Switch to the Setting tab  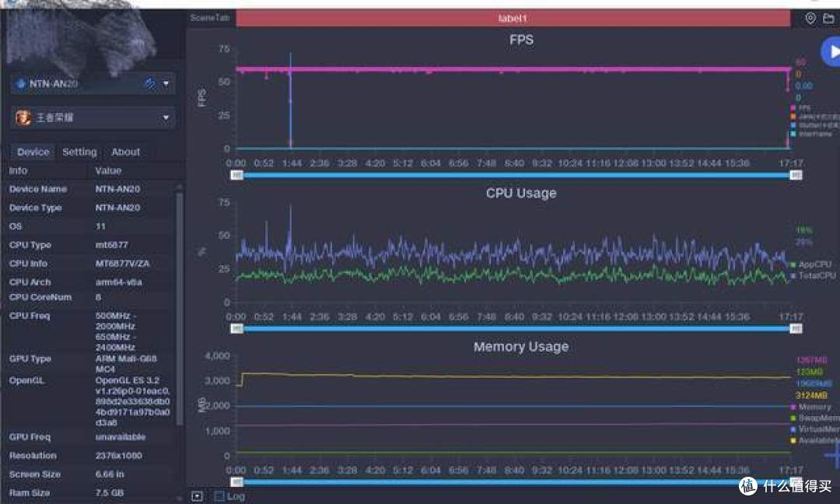pyautogui.click(x=79, y=152)
